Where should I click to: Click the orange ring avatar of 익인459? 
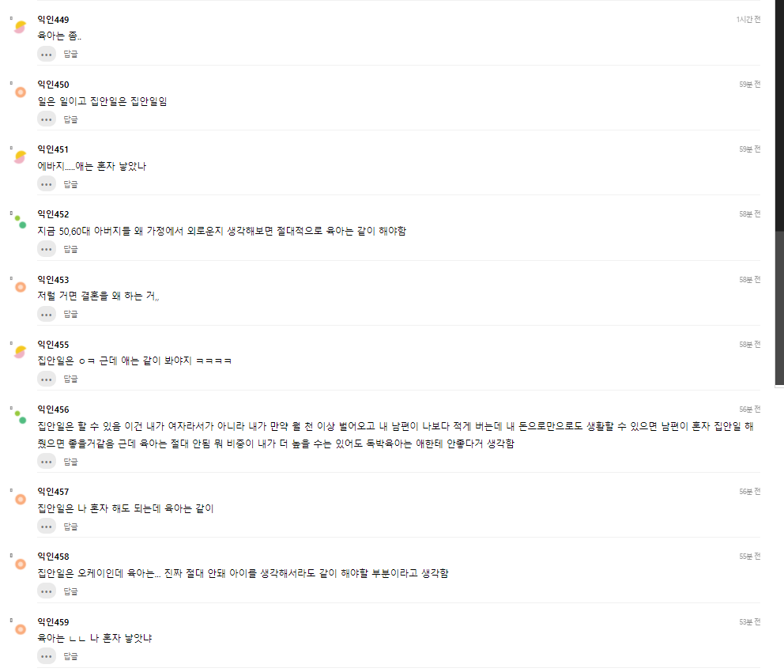21,629
